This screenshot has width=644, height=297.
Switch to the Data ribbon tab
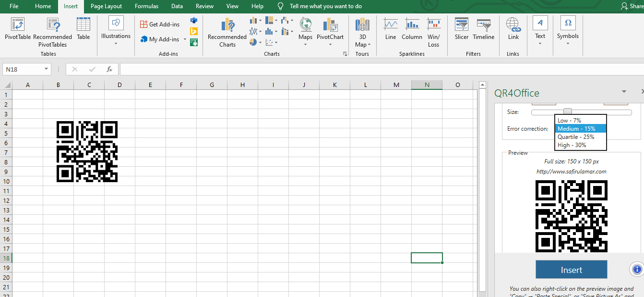pyautogui.click(x=177, y=6)
